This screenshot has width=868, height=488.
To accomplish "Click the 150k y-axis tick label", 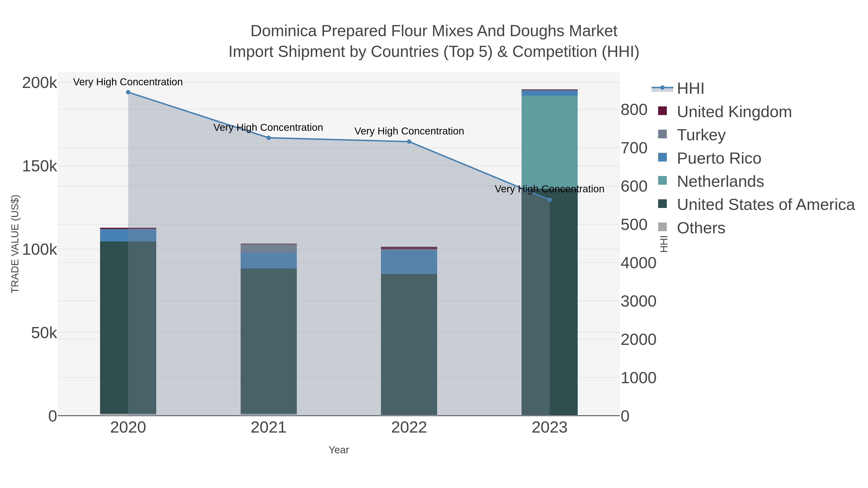I will 40,166.
